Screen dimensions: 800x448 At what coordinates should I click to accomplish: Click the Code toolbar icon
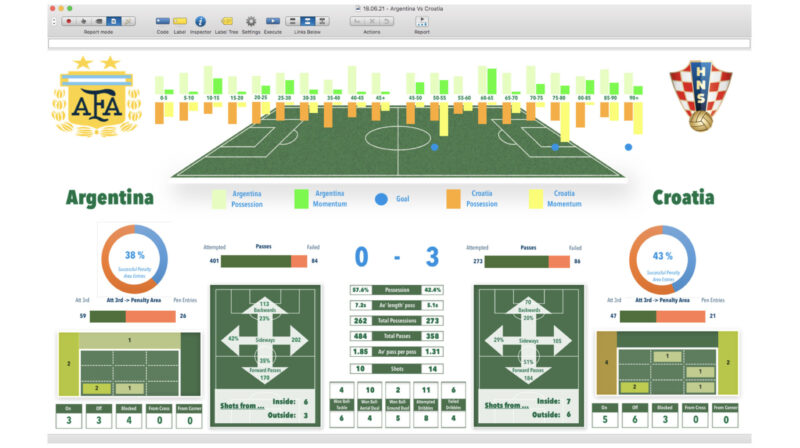[x=163, y=21]
